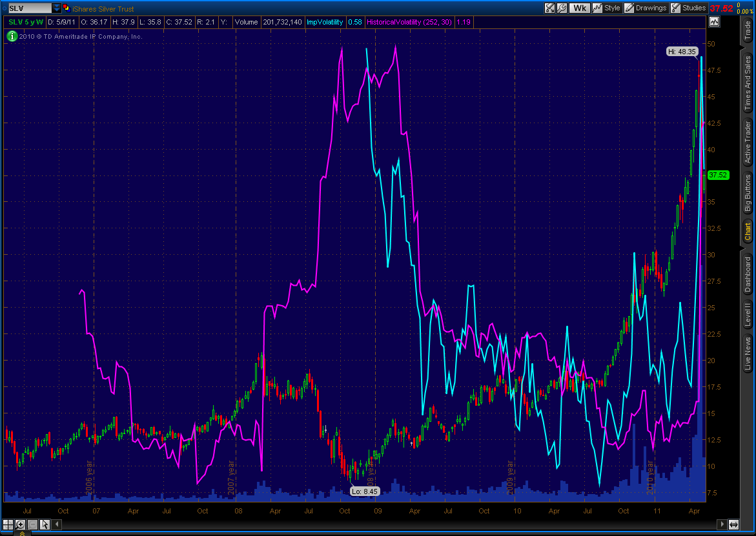Click the '2010 year' vertical marker label

click(650, 477)
